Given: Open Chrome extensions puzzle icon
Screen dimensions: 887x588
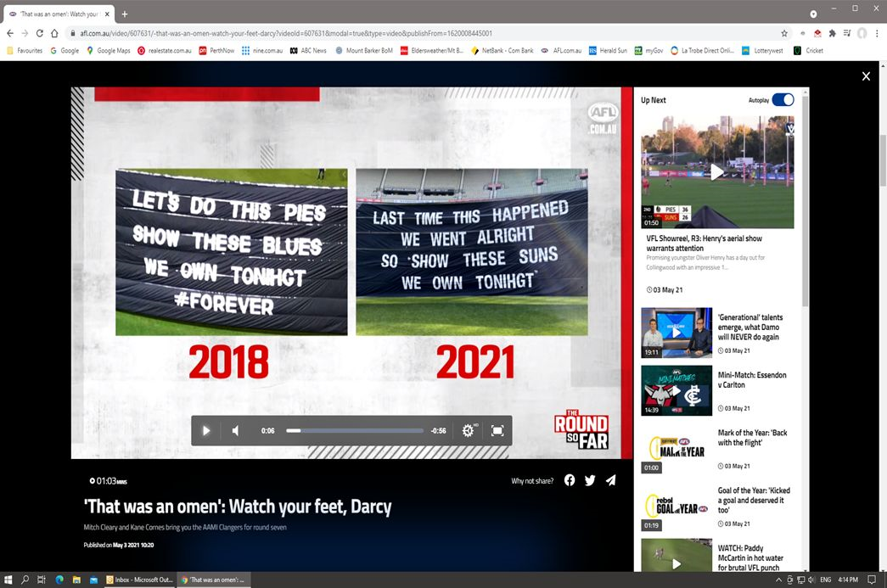Looking at the screenshot, I should (x=832, y=33).
